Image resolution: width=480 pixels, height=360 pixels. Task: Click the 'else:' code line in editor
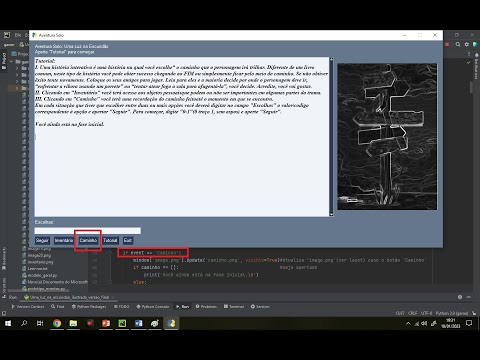tap(139, 282)
